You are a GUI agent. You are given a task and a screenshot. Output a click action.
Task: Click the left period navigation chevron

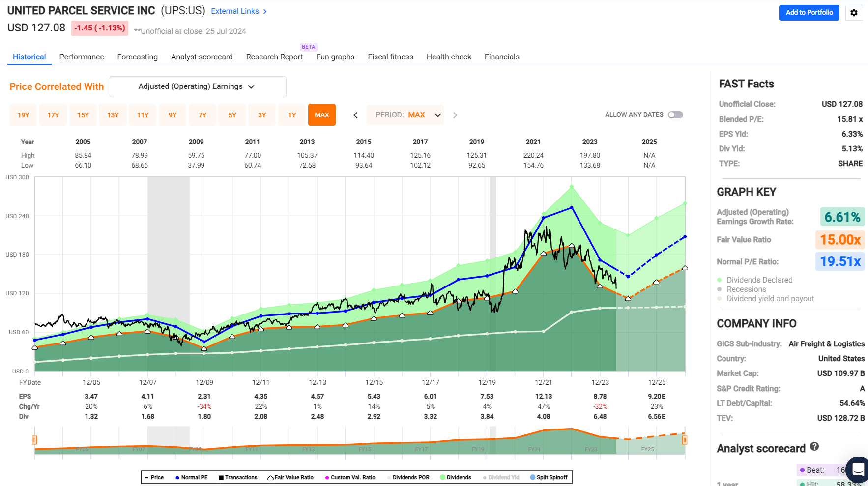click(x=355, y=115)
